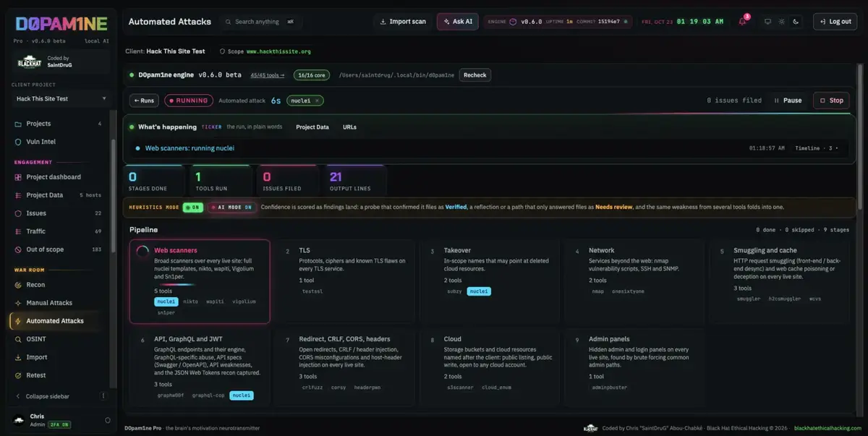Select the TLS pipeline card
The image size is (868, 436).
coord(345,281)
